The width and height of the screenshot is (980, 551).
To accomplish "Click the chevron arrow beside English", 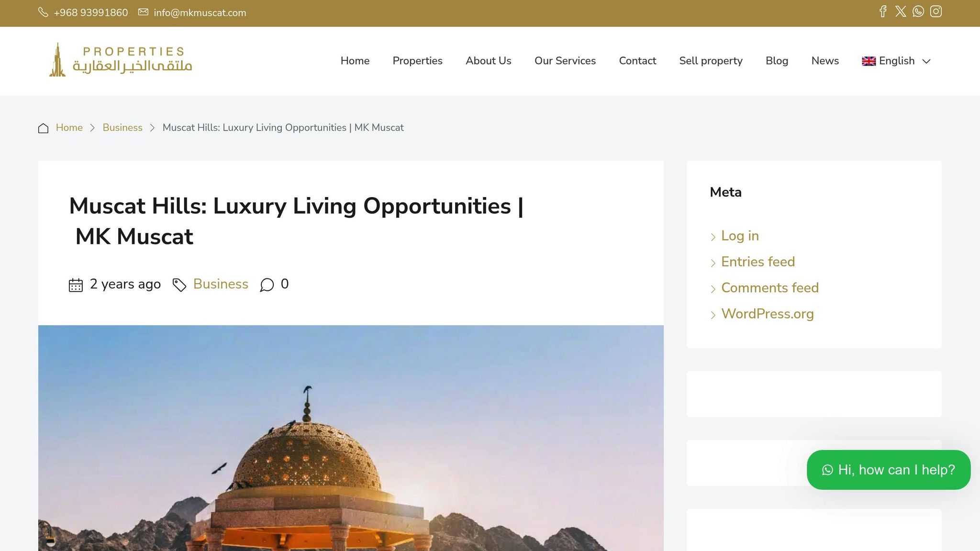I will tap(926, 61).
